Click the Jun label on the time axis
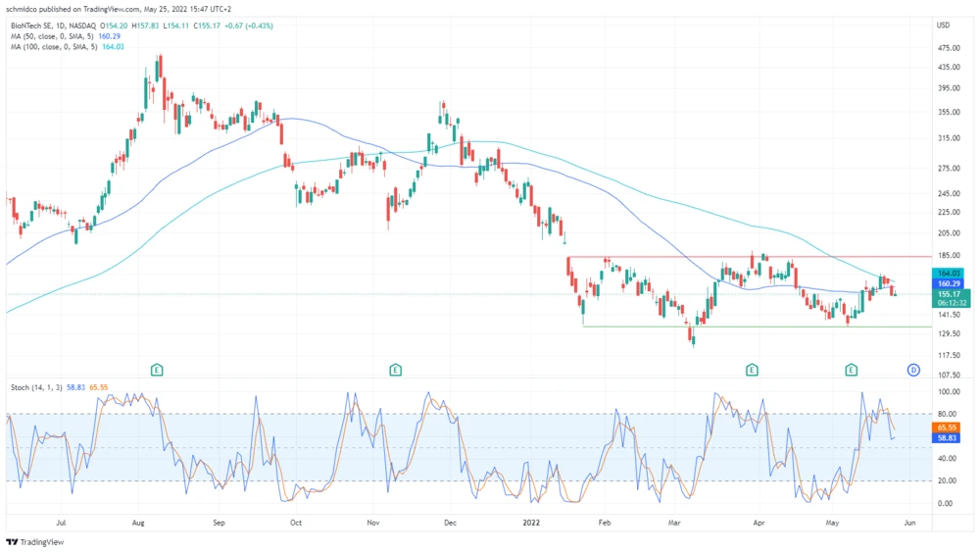Viewport: 980px width, 553px height. click(x=909, y=523)
